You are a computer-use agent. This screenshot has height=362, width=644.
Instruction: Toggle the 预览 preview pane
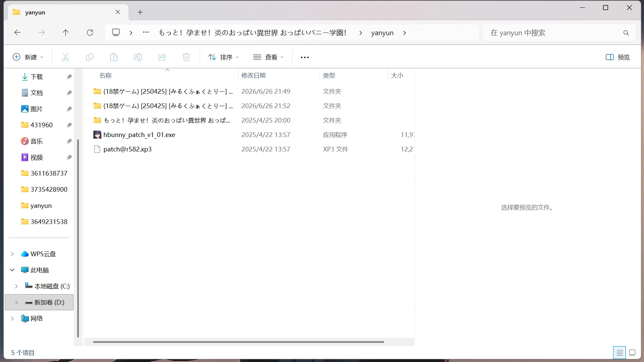point(618,57)
